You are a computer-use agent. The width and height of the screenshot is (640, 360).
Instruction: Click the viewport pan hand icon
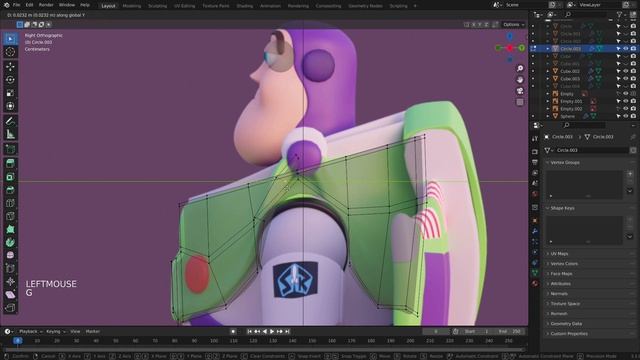click(x=520, y=80)
